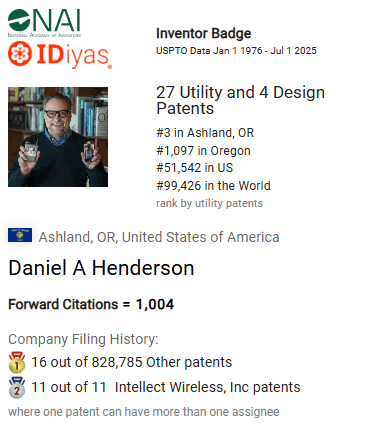Click the USPTO Data date range text
Screen dimensions: 385x423
[236, 51]
